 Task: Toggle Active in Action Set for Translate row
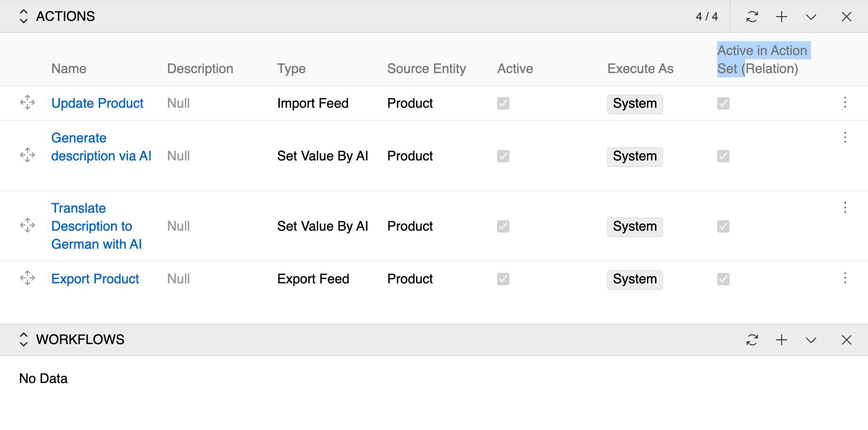click(x=723, y=226)
